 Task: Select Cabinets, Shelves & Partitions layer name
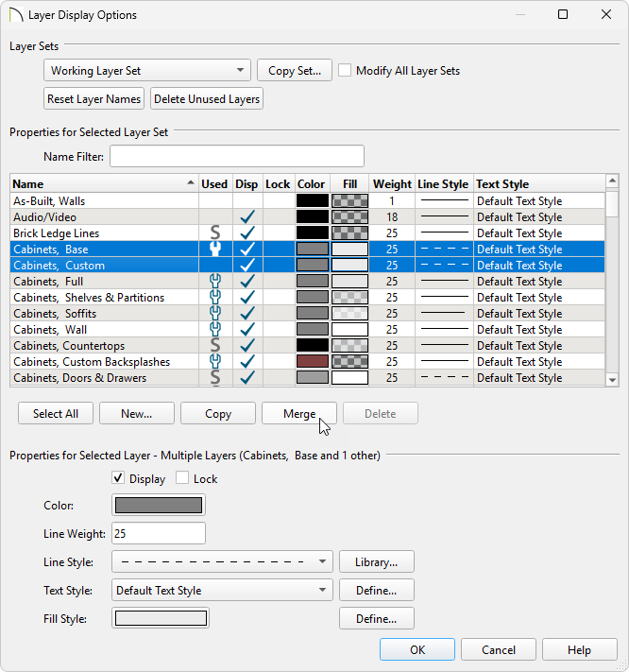coord(89,298)
